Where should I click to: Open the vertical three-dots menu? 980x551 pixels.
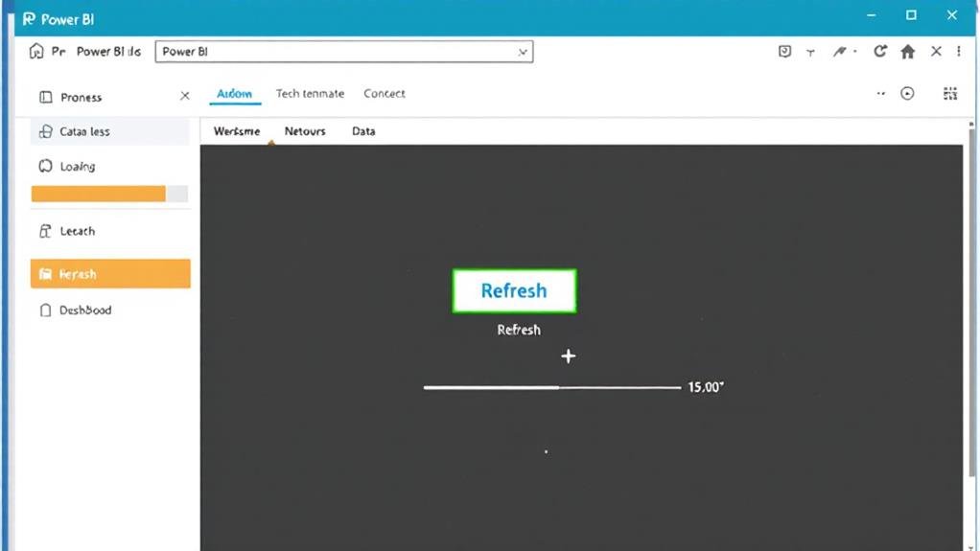958,51
